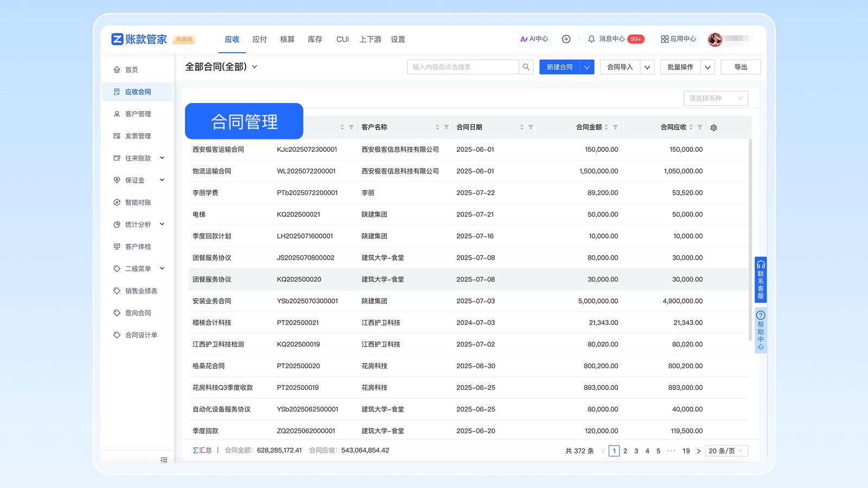
Task: Click the search magnifier icon
Action: point(526,67)
